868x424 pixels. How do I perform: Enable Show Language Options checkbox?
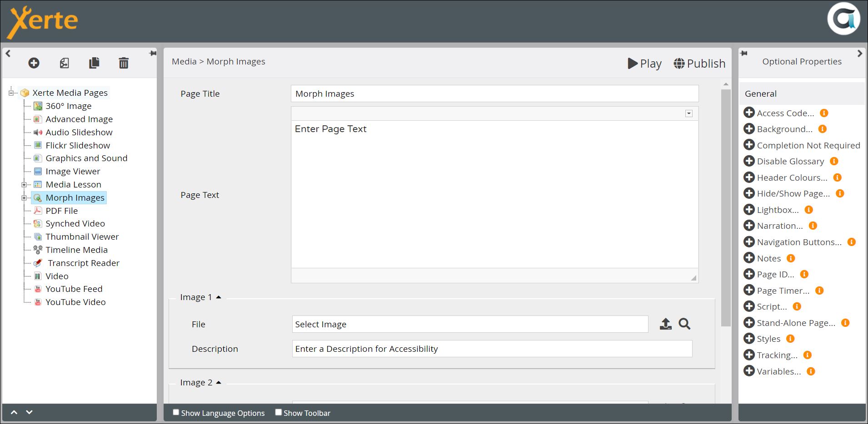(x=176, y=412)
